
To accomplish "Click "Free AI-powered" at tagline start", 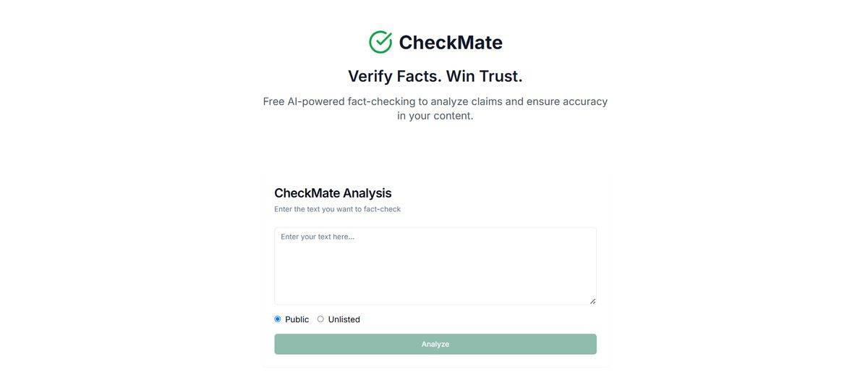I will tap(303, 101).
